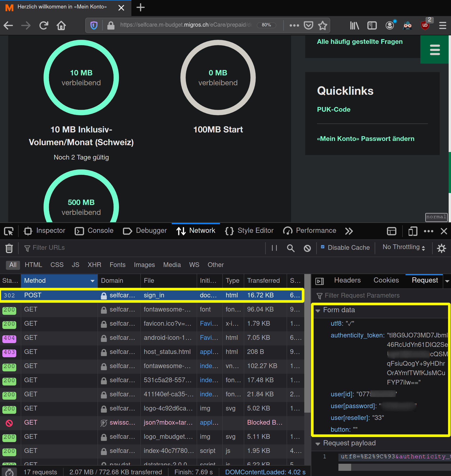Toggle split console drawer icon
The height and width of the screenshot is (476, 451).
click(x=392, y=231)
